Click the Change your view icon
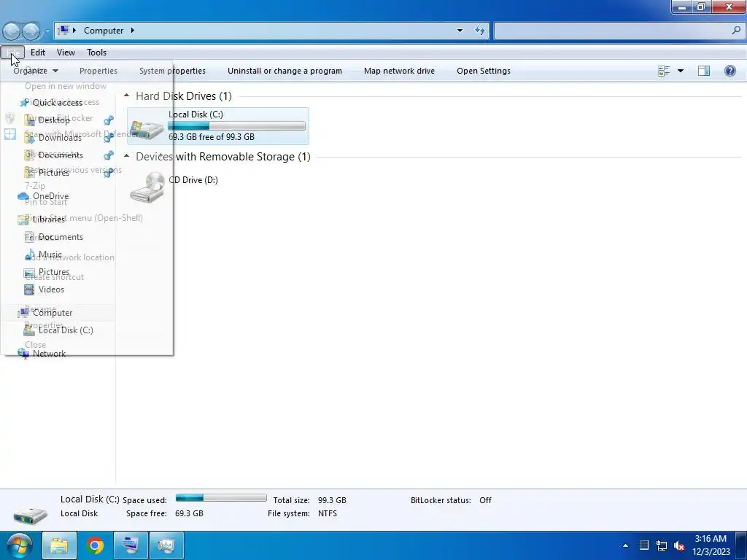 pos(664,71)
